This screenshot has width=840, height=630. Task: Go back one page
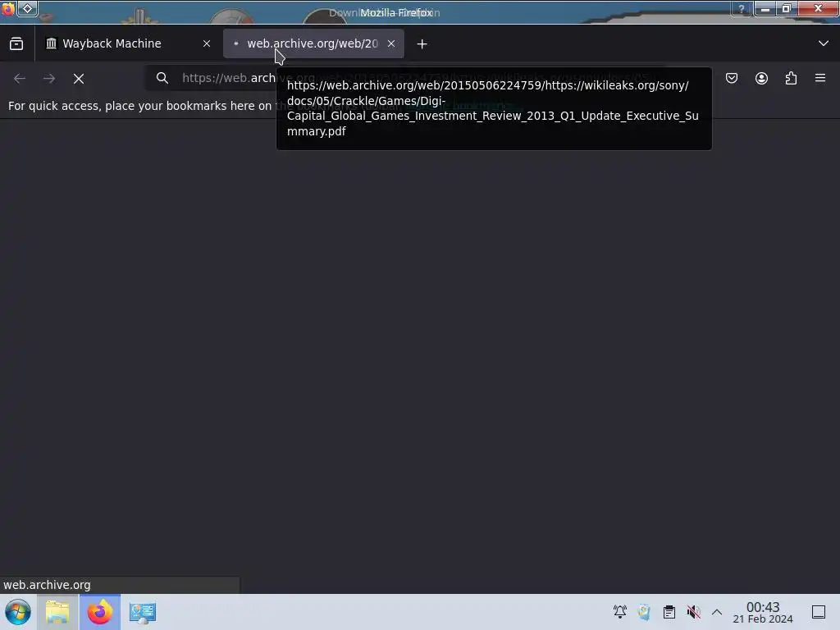20,79
